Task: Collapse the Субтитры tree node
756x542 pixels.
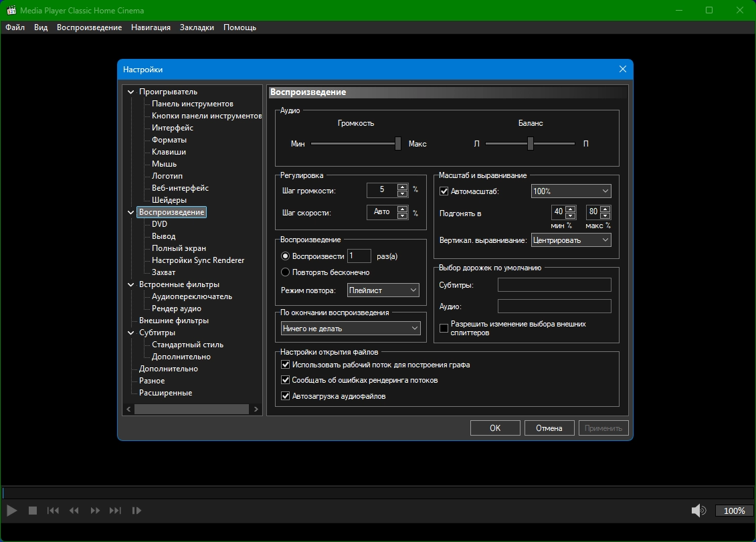Action: click(130, 333)
